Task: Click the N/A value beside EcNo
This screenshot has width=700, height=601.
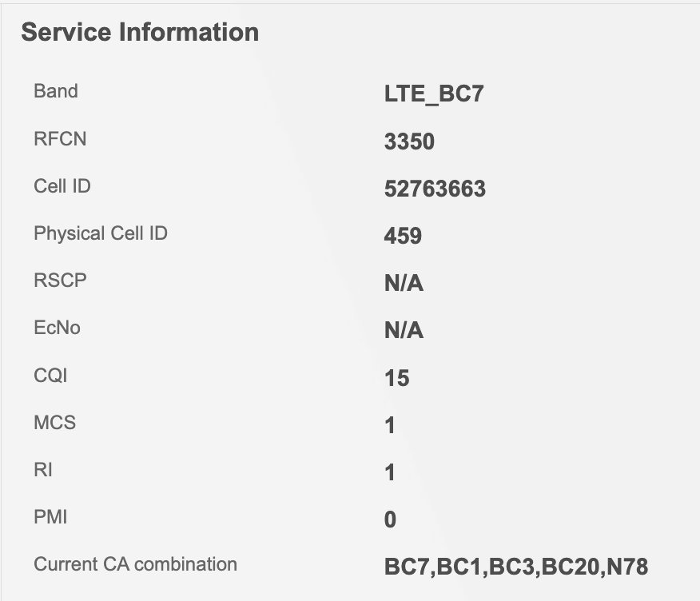Action: (404, 331)
